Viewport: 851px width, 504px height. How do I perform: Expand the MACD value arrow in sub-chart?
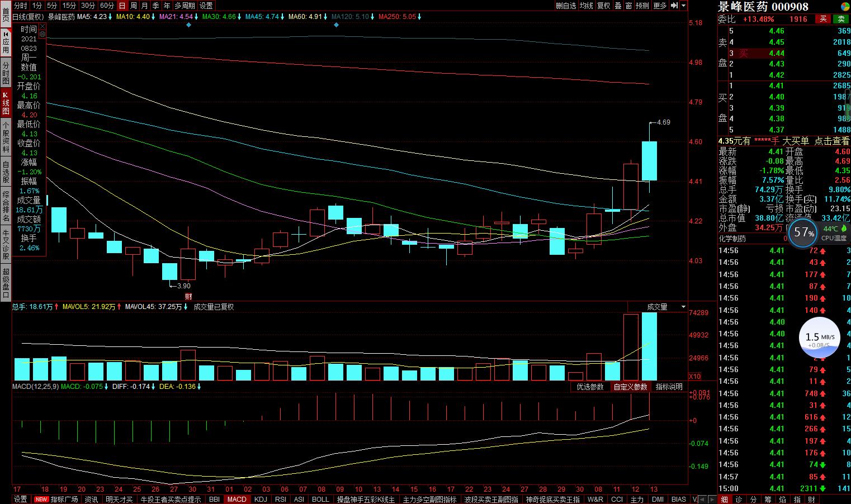106,387
